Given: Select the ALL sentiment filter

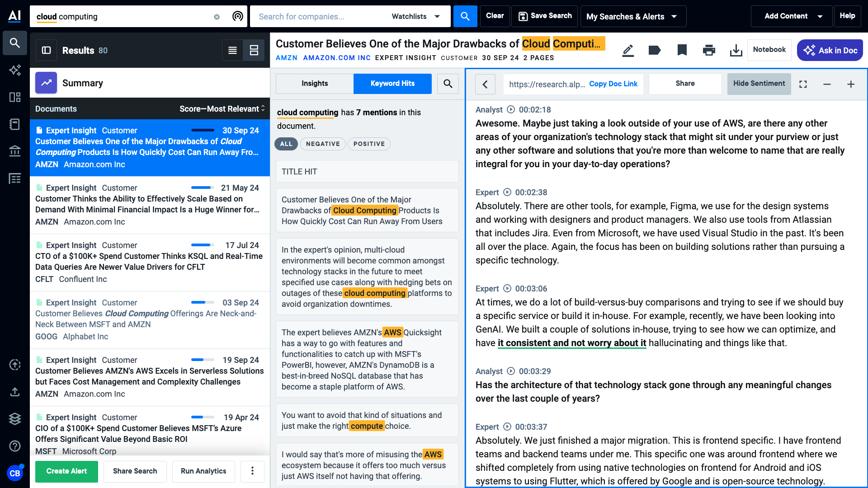Looking at the screenshot, I should (x=286, y=144).
